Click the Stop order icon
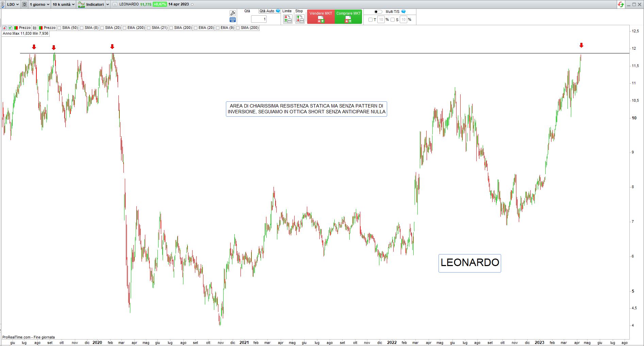This screenshot has width=644, height=346. click(300, 19)
